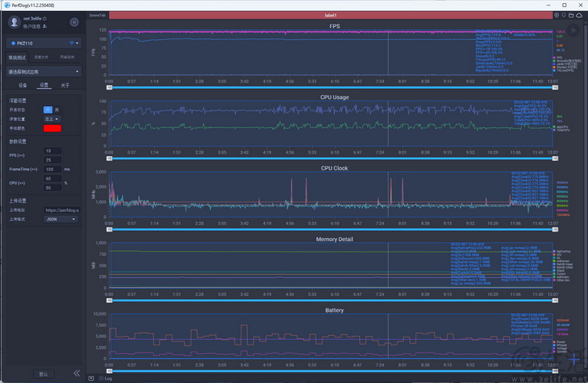Switch to the third test mode tab
Viewport: 588px width, 383px height.
point(67,57)
